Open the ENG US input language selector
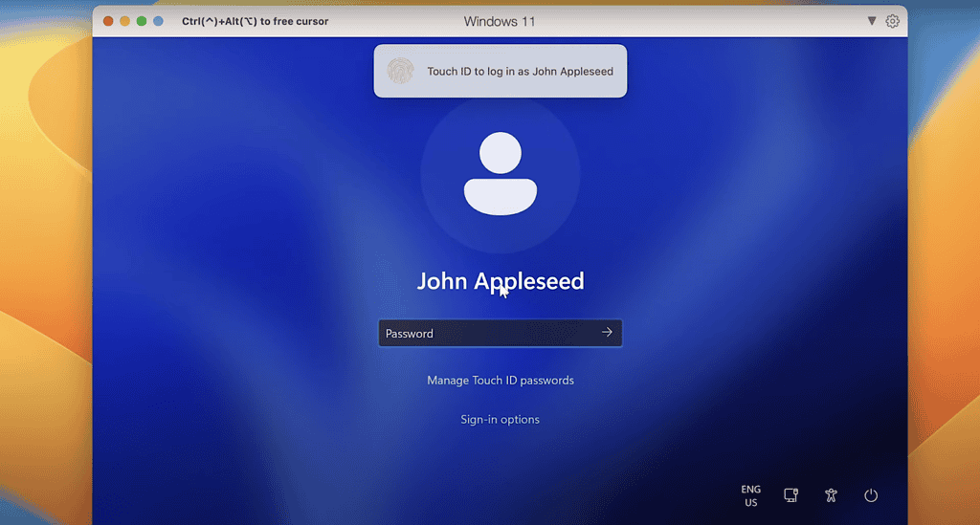The height and width of the screenshot is (525, 980). 750,495
